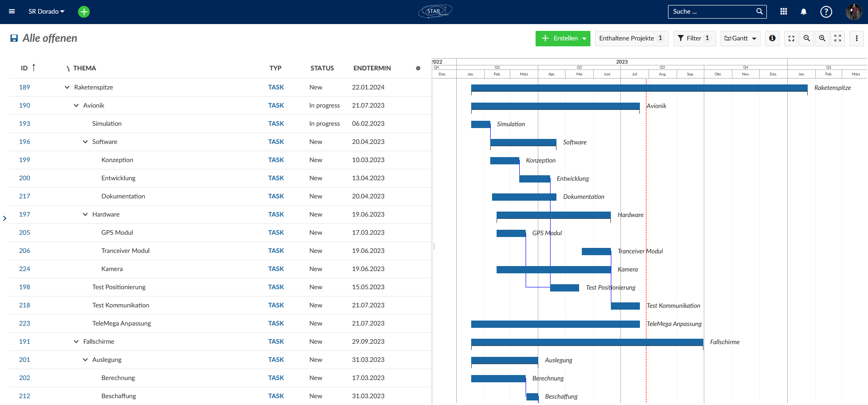868x405 pixels.
Task: Open work package ID 193
Action: click(x=24, y=124)
